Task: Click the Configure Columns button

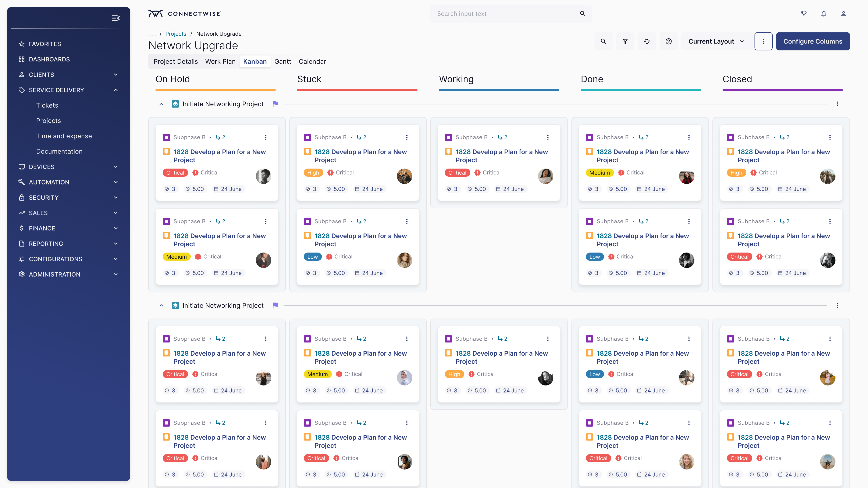Action: coord(812,42)
